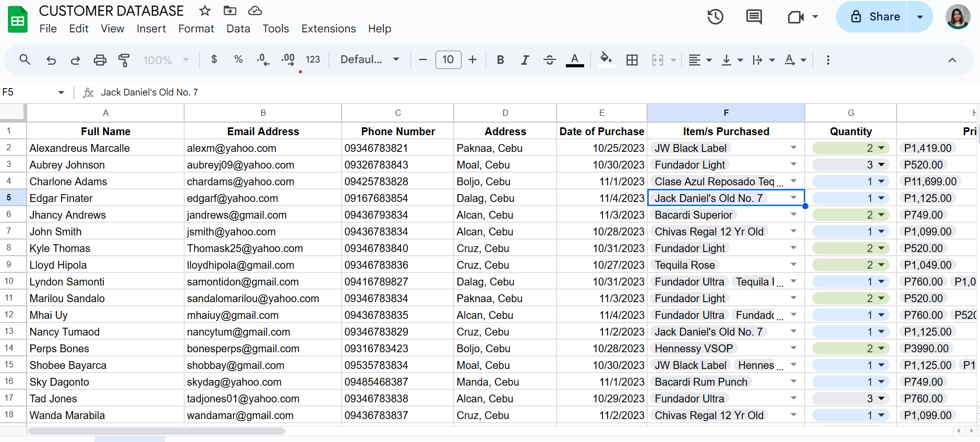Click the horizontal scrollbar
This screenshot has width=980, height=442.
tap(156, 431)
